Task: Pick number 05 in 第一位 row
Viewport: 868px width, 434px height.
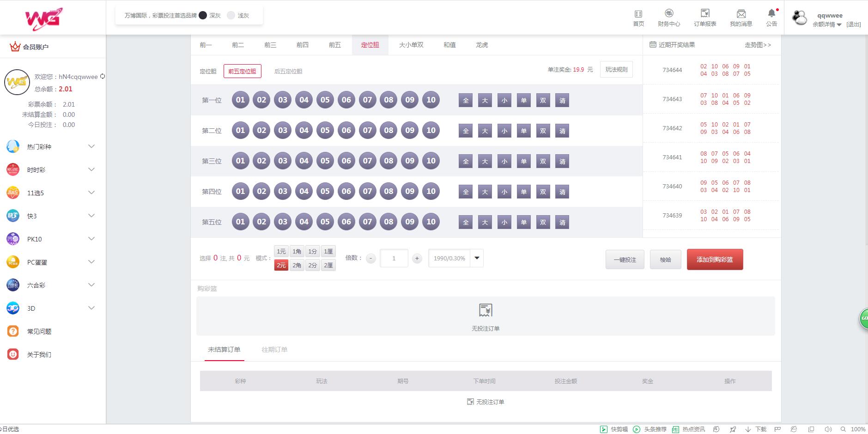Action: tap(325, 100)
